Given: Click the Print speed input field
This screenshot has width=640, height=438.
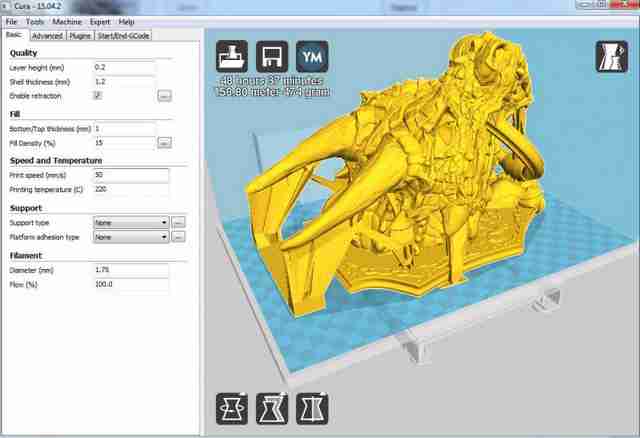Looking at the screenshot, I should tap(131, 175).
